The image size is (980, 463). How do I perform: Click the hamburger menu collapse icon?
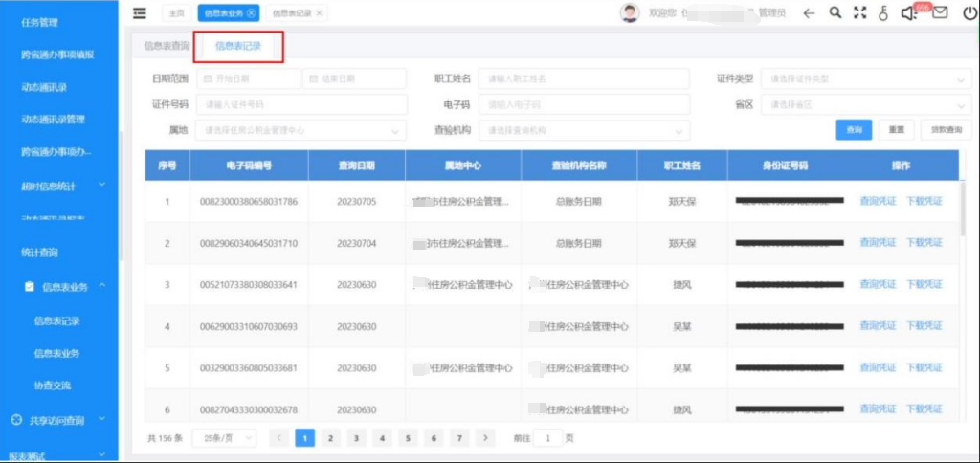(140, 13)
